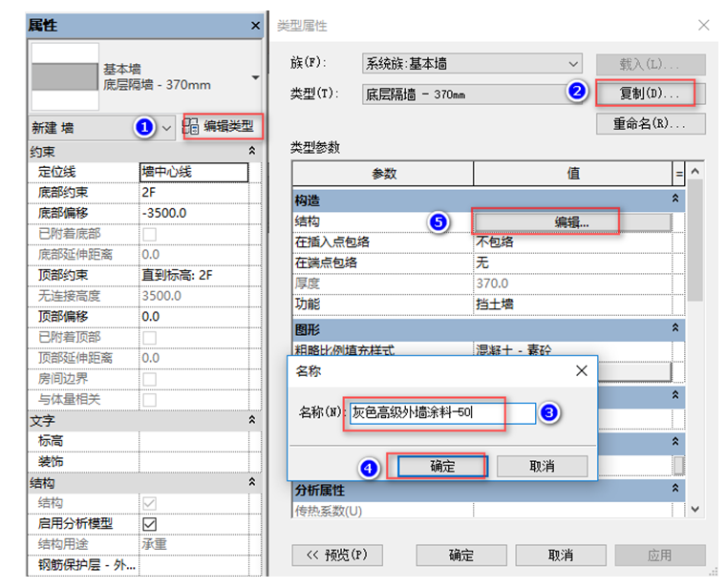This screenshot has width=727, height=588.
Task: Click the 应用 apply button
Action: coord(660,556)
